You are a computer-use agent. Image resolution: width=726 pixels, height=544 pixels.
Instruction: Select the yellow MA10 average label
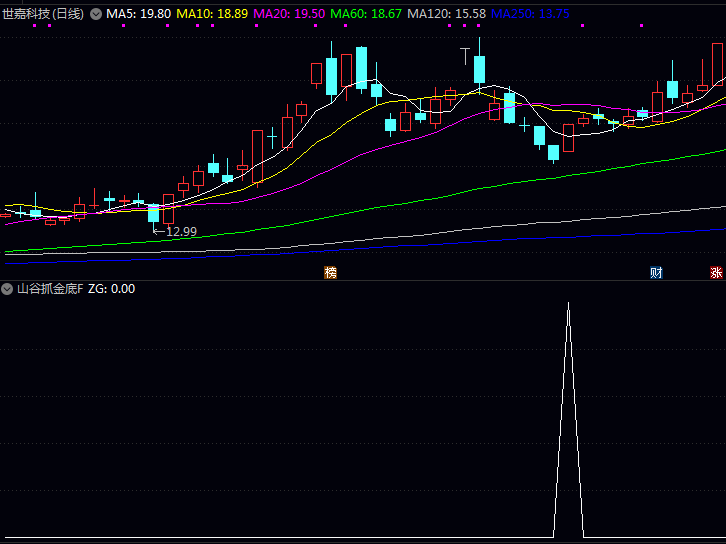tap(212, 14)
